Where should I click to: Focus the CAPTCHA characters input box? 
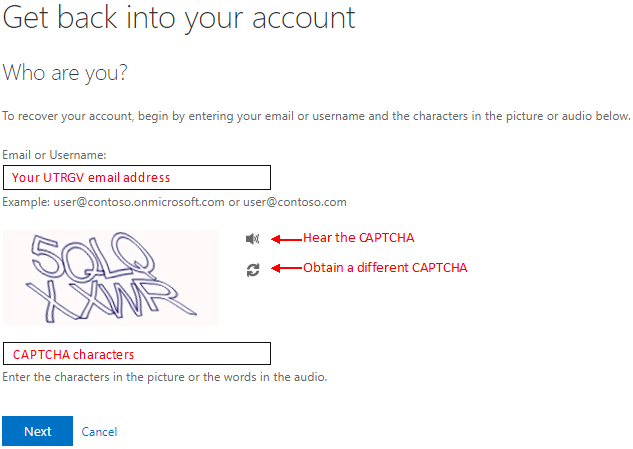pos(137,354)
